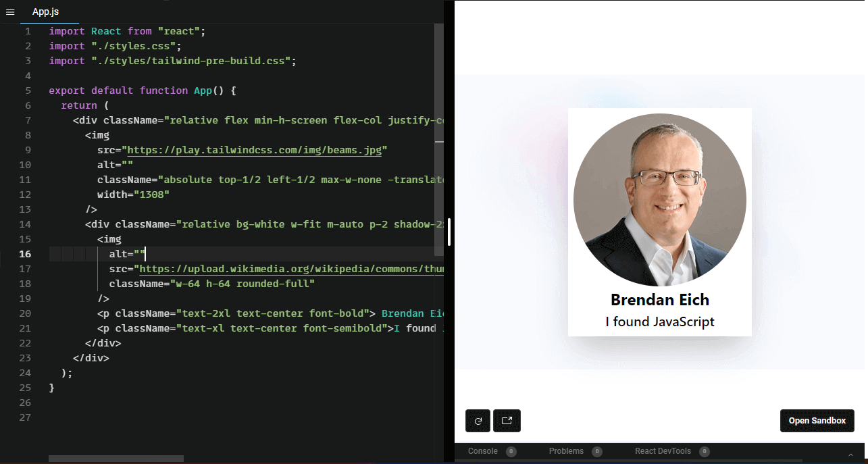This screenshot has height=464, width=868.
Task: Click the 'import React from "react"' line
Action: [x=127, y=31]
